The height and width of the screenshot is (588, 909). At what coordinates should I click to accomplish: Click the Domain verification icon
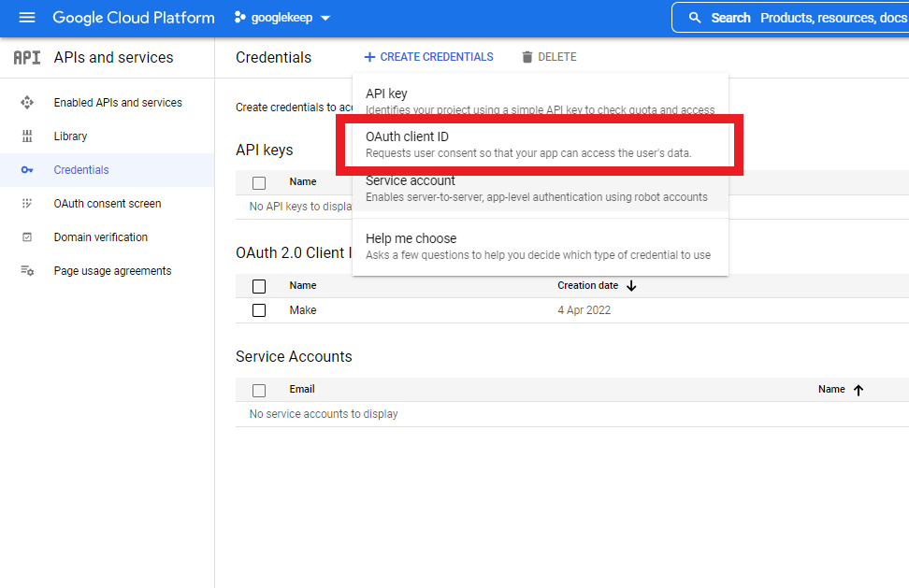[27, 237]
